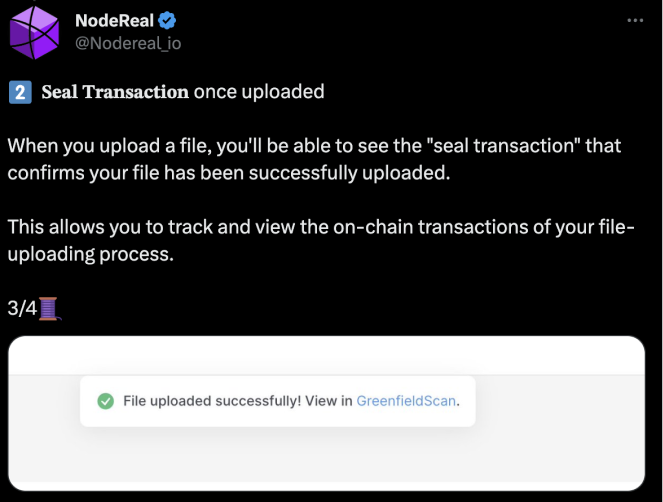Viewport: 663px width, 502px height.
Task: Select the bold Seal Transaction heading
Action: pos(114,92)
